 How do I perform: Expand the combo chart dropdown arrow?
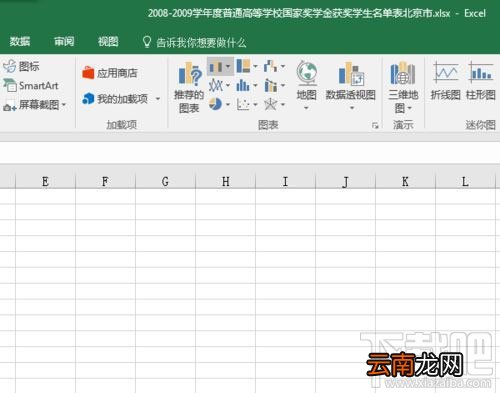coord(283,86)
